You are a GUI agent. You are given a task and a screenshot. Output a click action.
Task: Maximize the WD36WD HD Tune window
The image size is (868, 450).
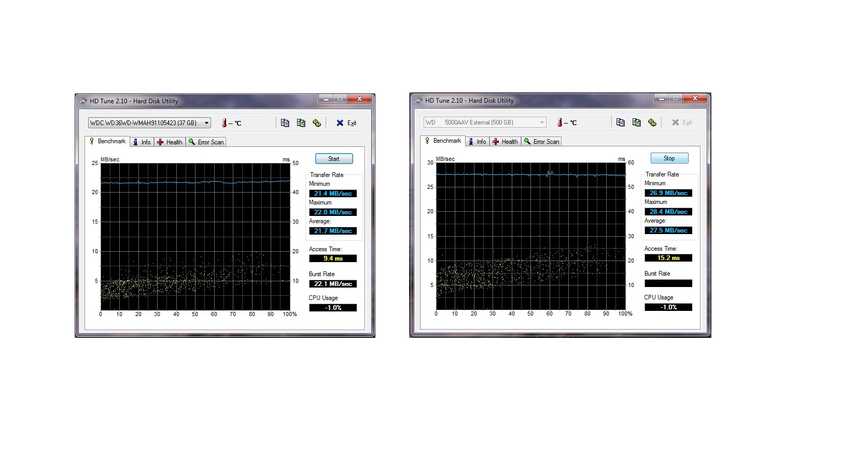340,99
